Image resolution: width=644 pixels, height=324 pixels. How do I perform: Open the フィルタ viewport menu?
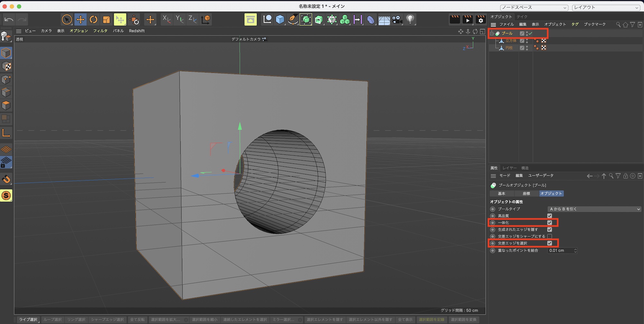click(100, 31)
